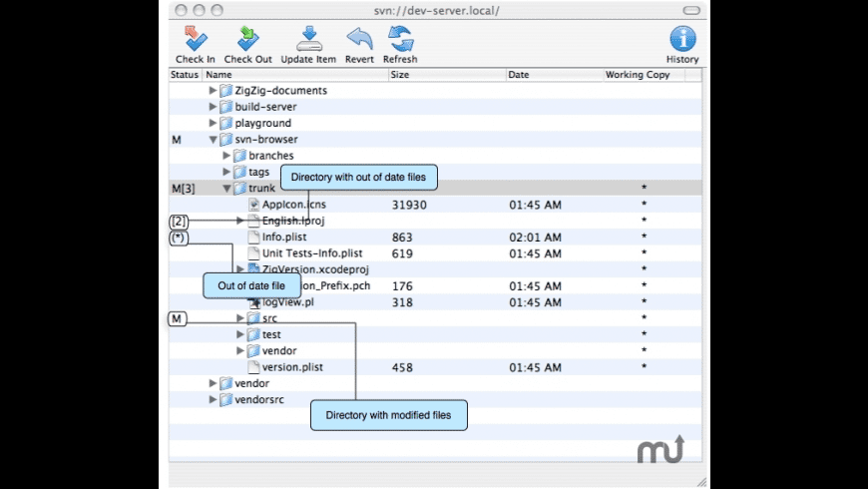Viewport: 868px width, 489px height.
Task: Click the window close button
Action: [x=181, y=10]
